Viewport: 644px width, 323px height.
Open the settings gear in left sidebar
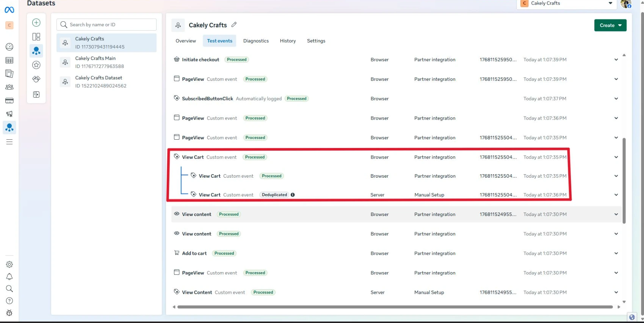tap(9, 265)
